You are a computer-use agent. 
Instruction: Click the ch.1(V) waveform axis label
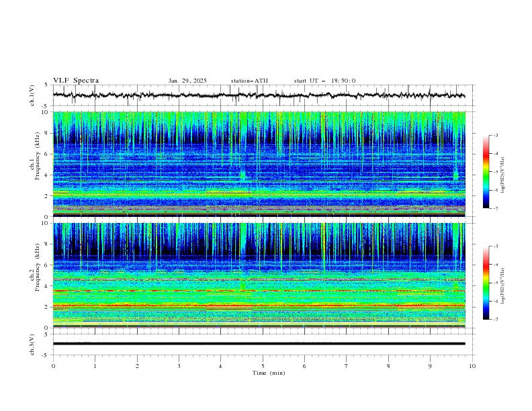tap(32, 95)
